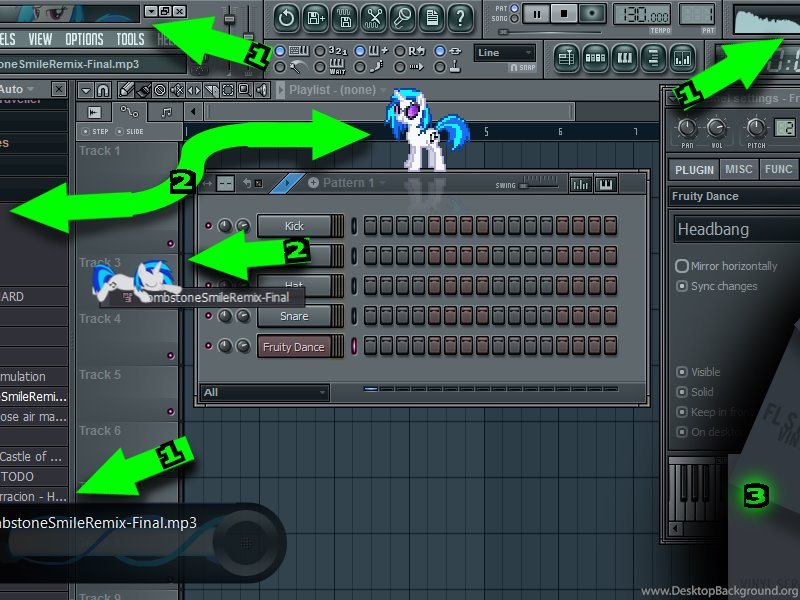Select the slice blade tool in playlist
The image size is (800, 600).
211,91
